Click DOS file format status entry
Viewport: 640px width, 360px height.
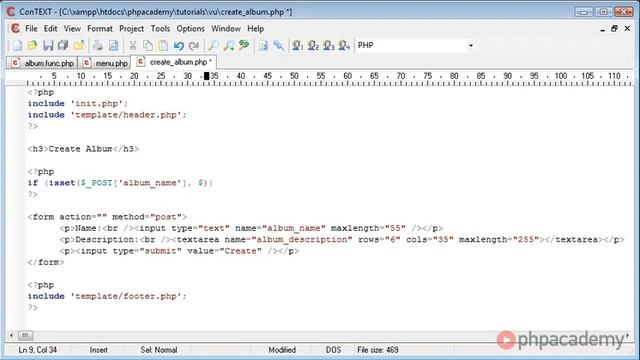coord(333,350)
